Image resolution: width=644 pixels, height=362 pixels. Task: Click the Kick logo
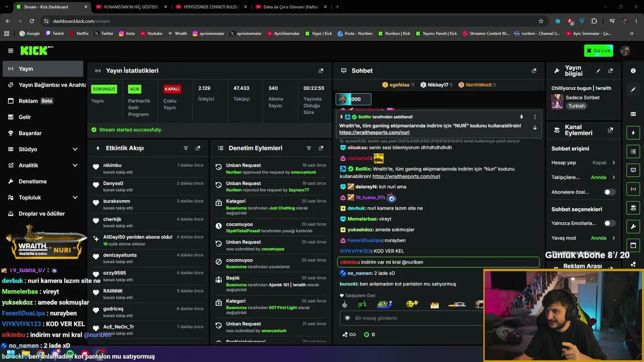37,51
